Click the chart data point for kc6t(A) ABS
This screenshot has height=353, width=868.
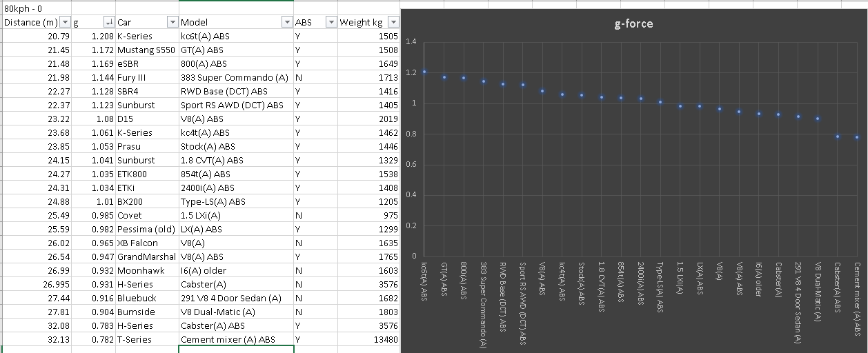424,72
